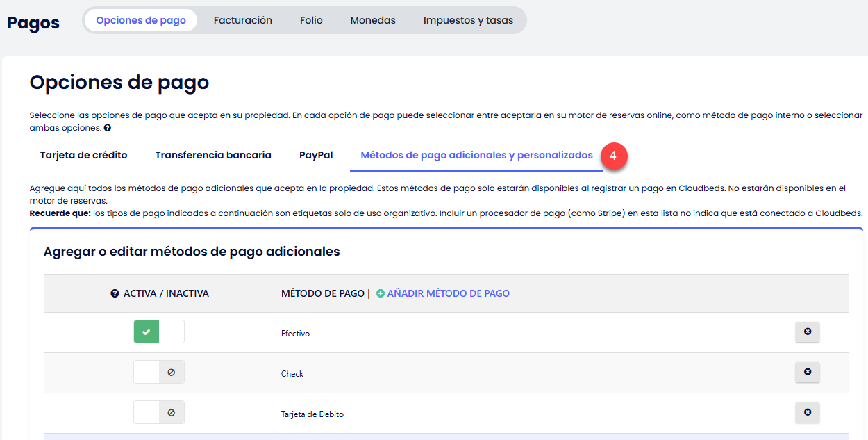Screen dimensions: 868x440
Task: Switch to the Facturación tab
Action: coord(242,20)
